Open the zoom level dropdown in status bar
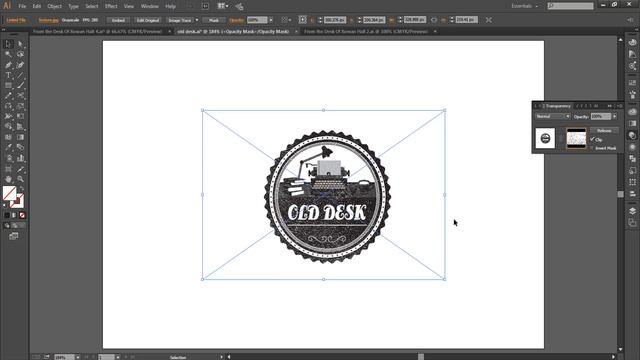This screenshot has height=360, width=640. pyautogui.click(x=78, y=357)
